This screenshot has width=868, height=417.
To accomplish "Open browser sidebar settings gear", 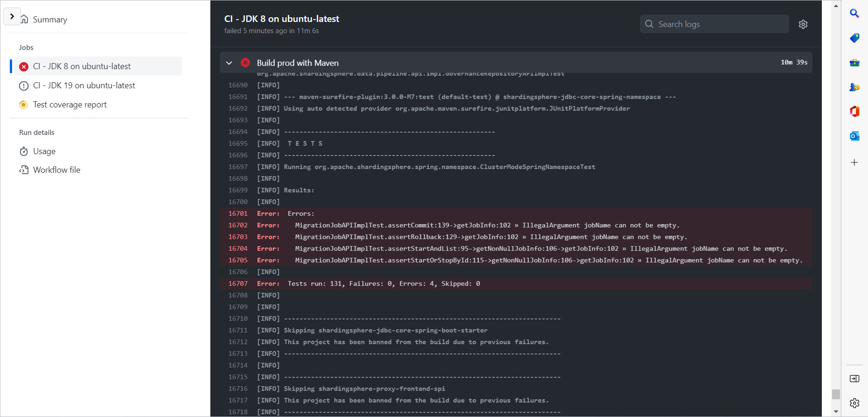I will tap(854, 403).
